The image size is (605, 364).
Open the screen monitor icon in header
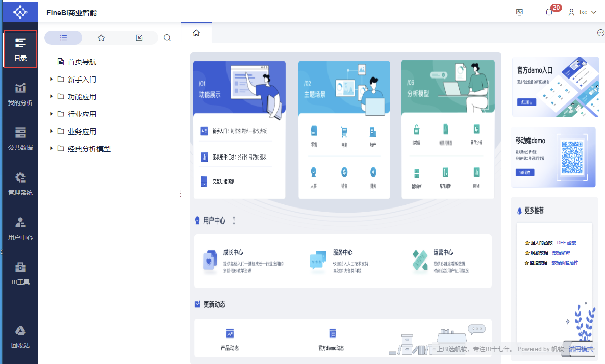(519, 12)
